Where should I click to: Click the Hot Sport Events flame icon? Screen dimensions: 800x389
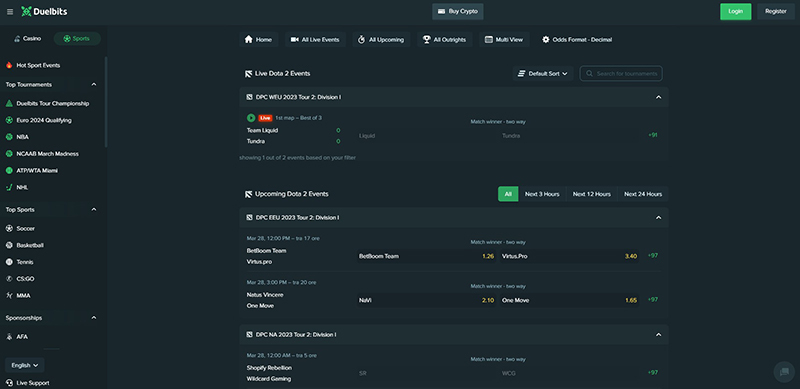click(x=9, y=65)
